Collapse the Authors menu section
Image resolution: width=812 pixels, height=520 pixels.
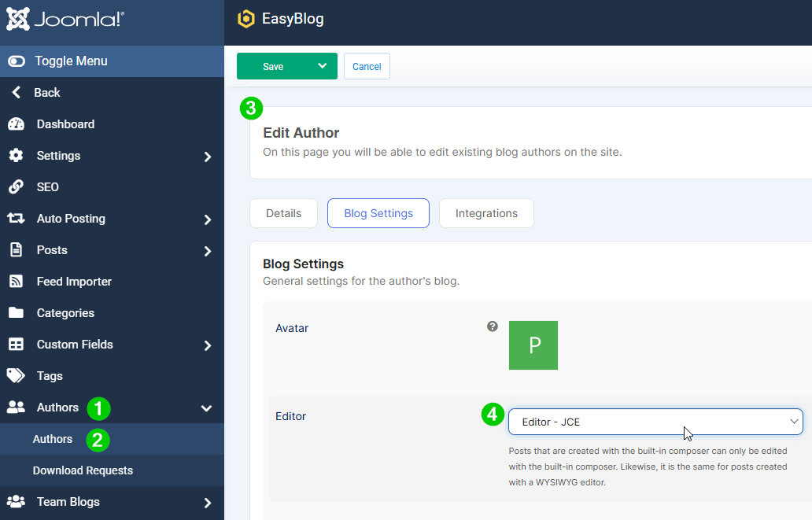207,408
